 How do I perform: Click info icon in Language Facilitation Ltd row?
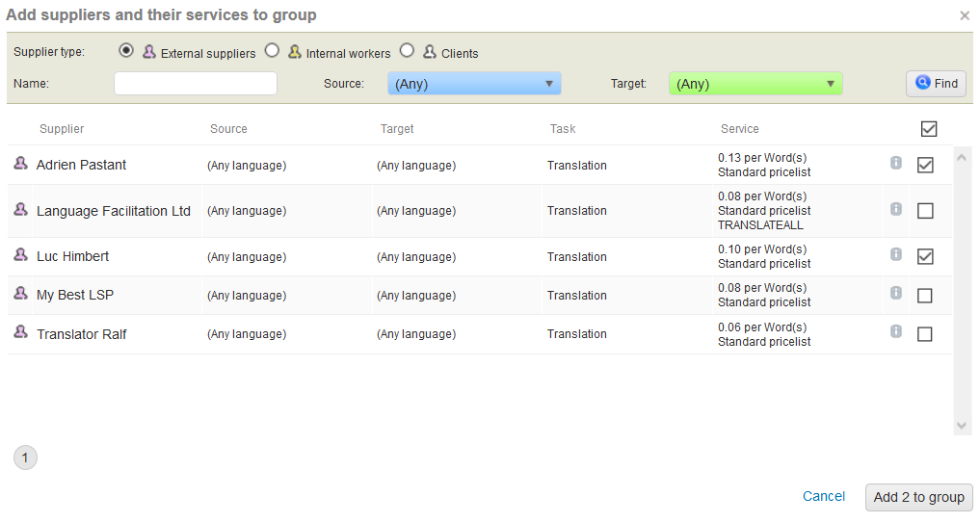[896, 209]
